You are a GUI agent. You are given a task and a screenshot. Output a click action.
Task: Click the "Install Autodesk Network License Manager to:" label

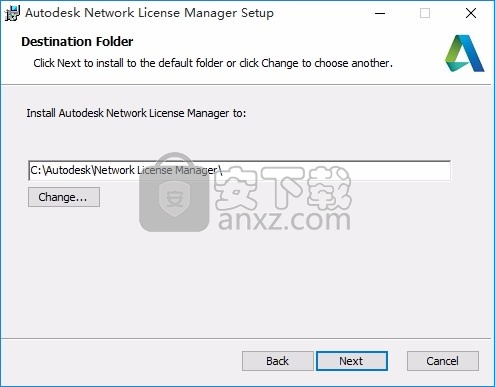[136, 113]
